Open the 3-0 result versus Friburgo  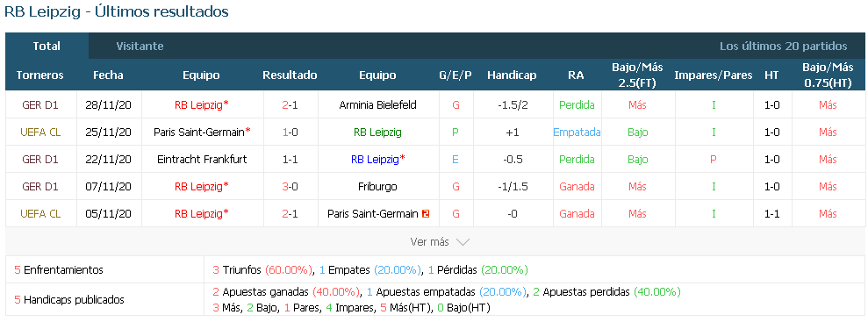291,187
